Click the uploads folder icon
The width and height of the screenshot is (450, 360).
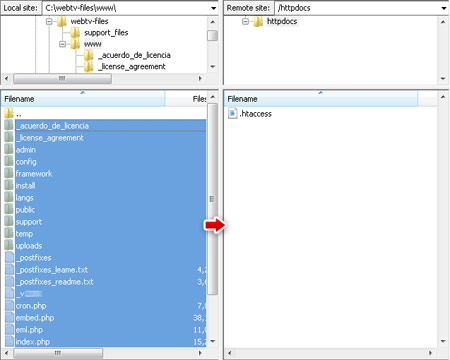[x=9, y=245]
